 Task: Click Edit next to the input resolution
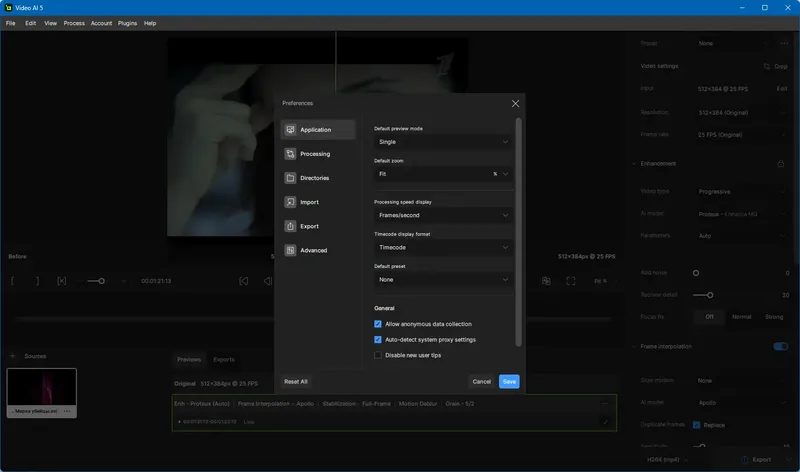click(x=782, y=89)
